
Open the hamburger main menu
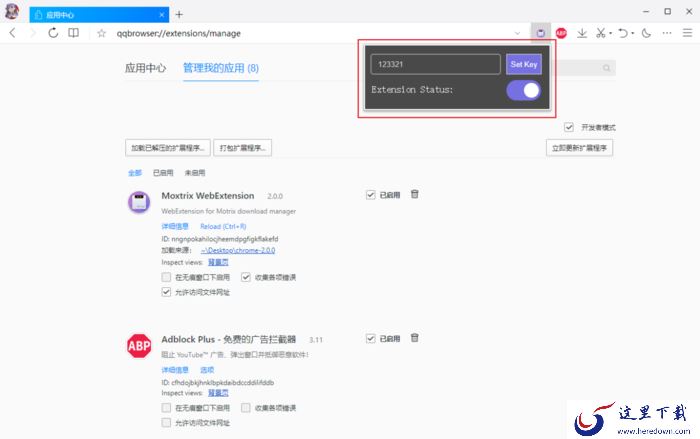click(x=688, y=33)
